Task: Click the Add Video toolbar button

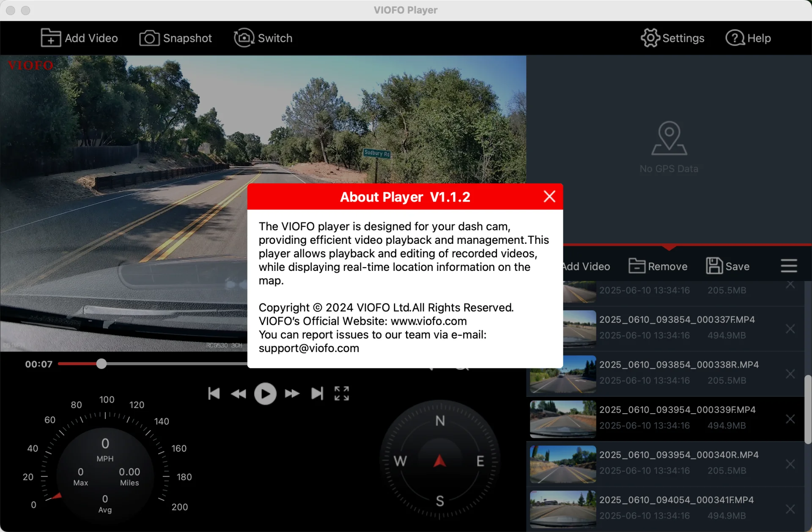Action: [79, 38]
